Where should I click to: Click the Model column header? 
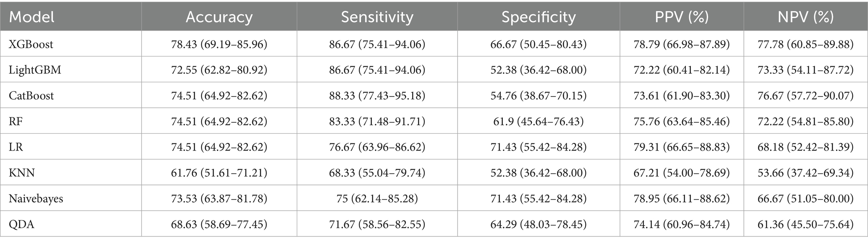point(32,17)
